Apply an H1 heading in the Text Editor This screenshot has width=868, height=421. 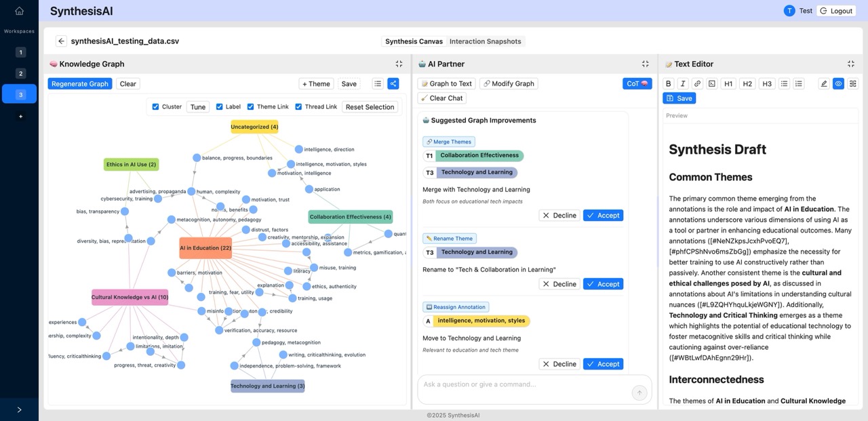pyautogui.click(x=728, y=83)
